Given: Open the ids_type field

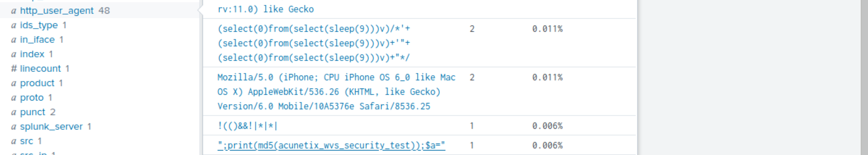Looking at the screenshot, I should pos(39,25).
